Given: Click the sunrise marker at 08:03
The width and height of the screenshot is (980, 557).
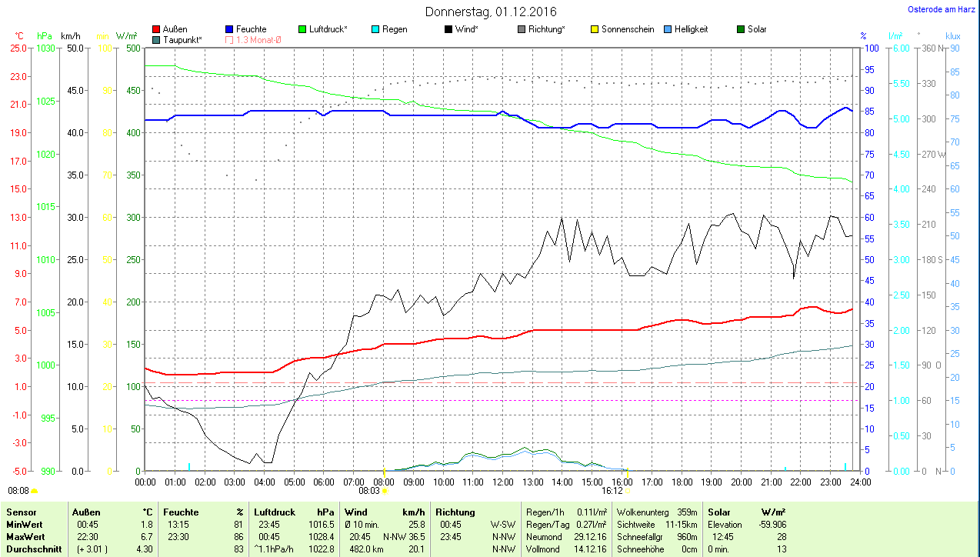Looking at the screenshot, I should [x=385, y=490].
